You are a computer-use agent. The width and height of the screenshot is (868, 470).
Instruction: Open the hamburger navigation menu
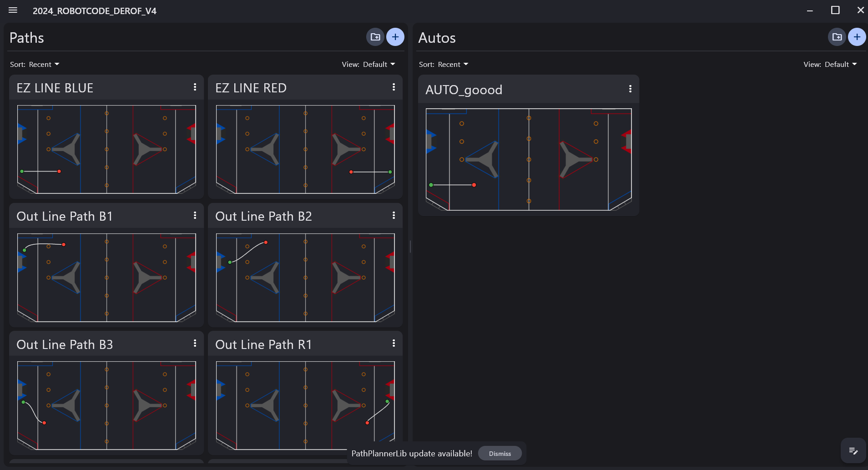13,10
